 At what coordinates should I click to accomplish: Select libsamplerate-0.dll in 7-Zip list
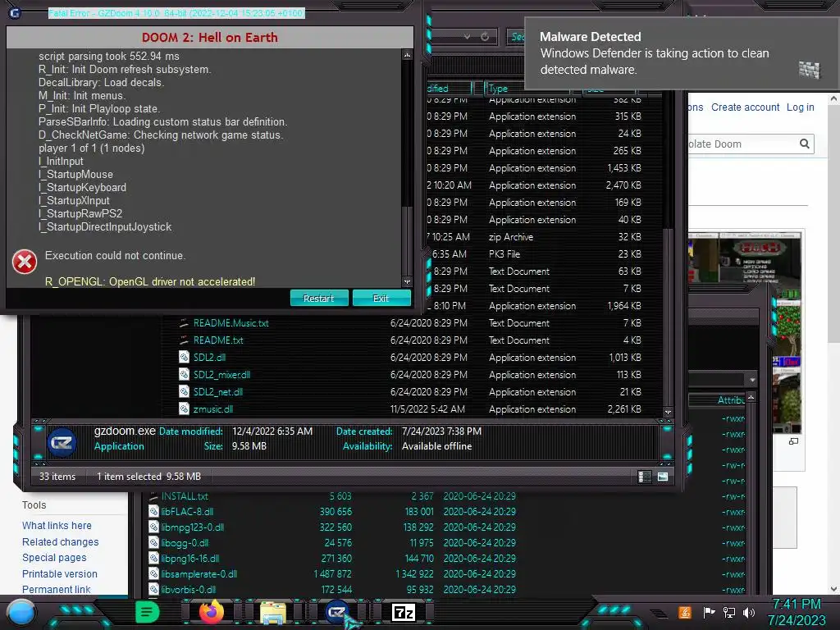pos(199,573)
